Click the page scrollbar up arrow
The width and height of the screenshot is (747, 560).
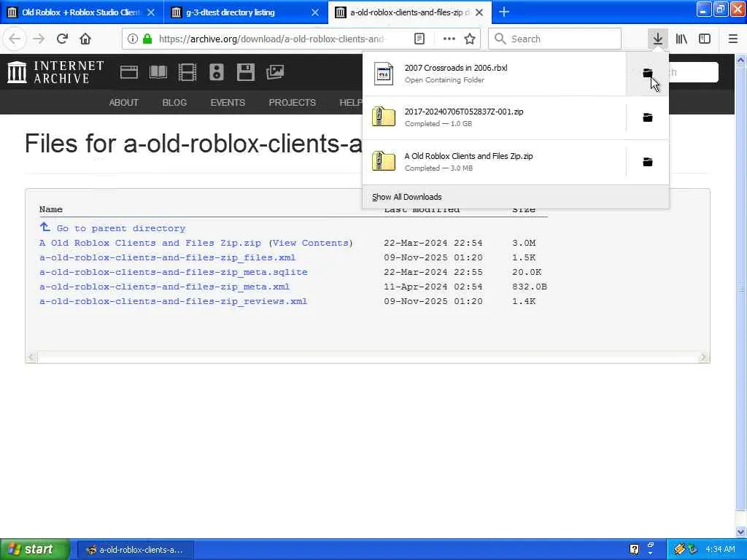point(741,61)
